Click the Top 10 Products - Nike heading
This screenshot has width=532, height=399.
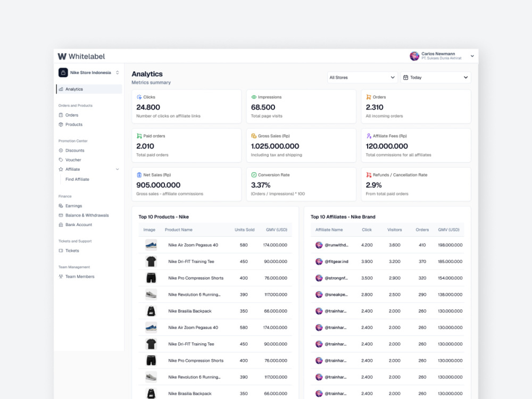point(163,217)
